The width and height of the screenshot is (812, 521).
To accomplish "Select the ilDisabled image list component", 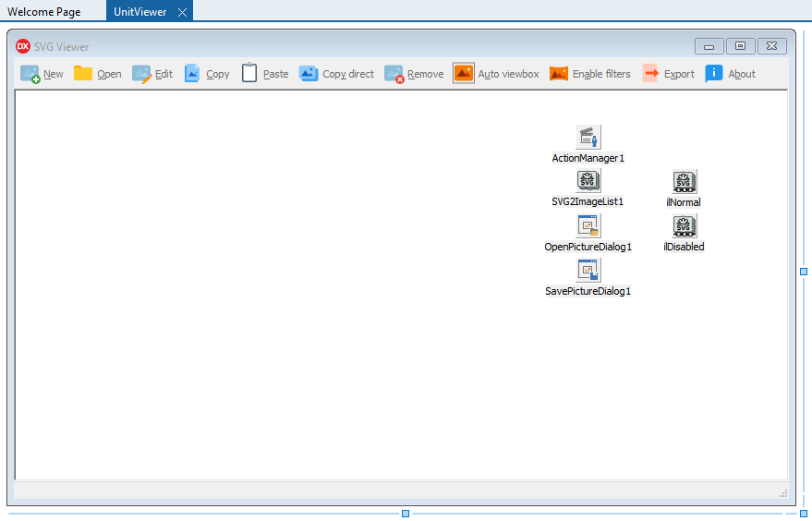I will [684, 226].
